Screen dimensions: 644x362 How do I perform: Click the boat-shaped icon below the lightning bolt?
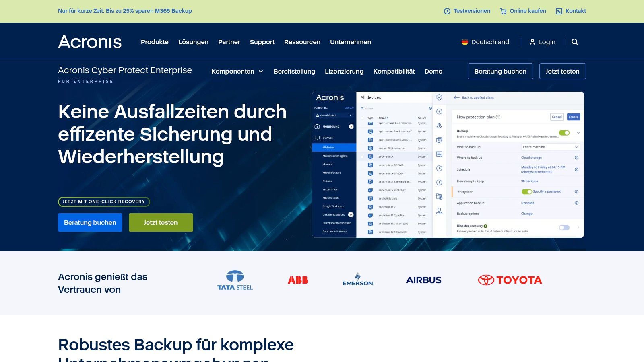coord(439,126)
